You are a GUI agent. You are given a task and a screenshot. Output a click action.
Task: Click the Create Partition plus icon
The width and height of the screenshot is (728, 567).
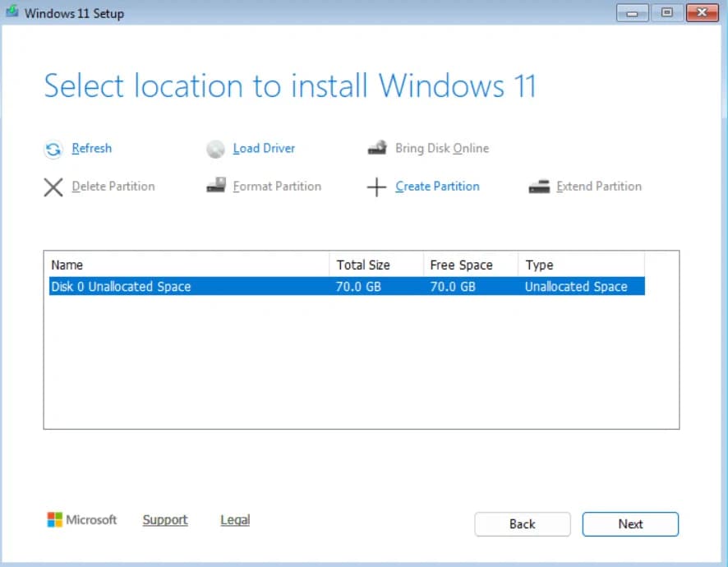[376, 187]
